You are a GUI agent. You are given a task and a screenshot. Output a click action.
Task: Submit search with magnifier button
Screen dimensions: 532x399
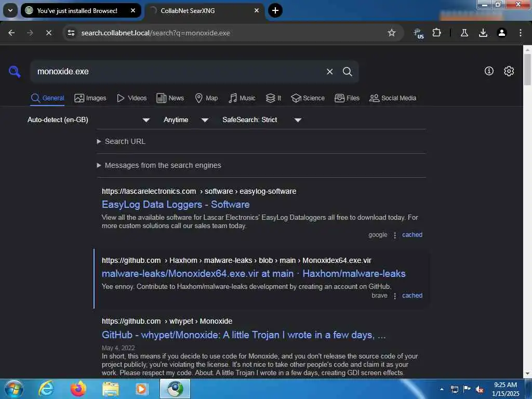pos(348,72)
